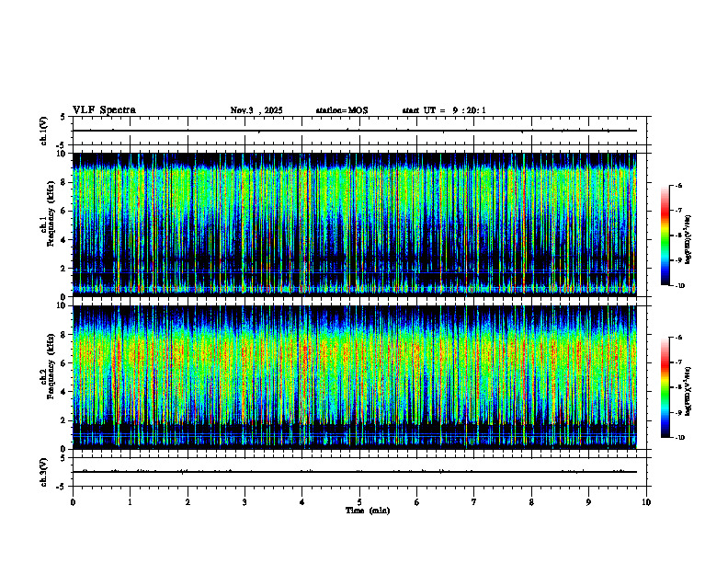
Task: Click the "start UT = 9 :20: 1" text
Action: pyautogui.click(x=444, y=110)
